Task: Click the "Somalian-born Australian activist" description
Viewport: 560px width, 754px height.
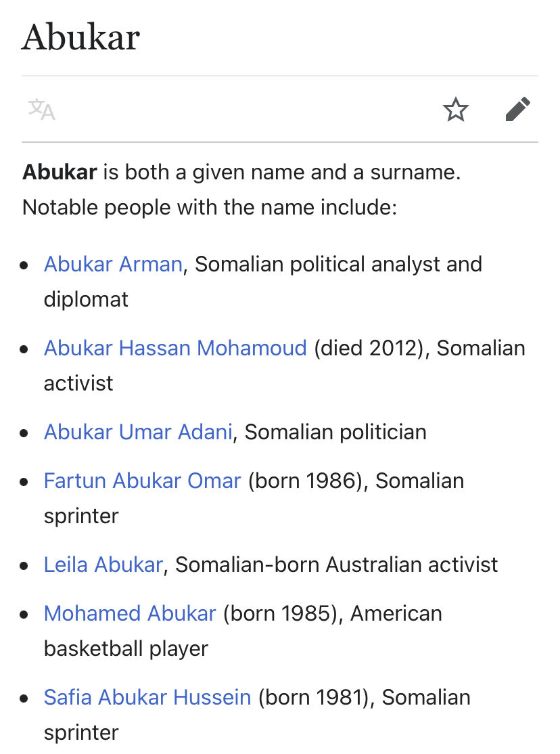Action: (x=337, y=564)
